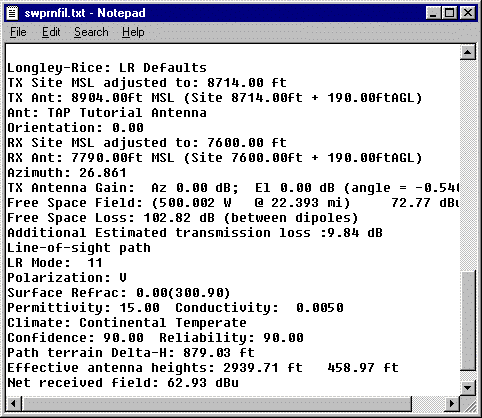482x418 pixels.
Task: Click the horizontal scrollbar thumb
Action: tap(217, 404)
